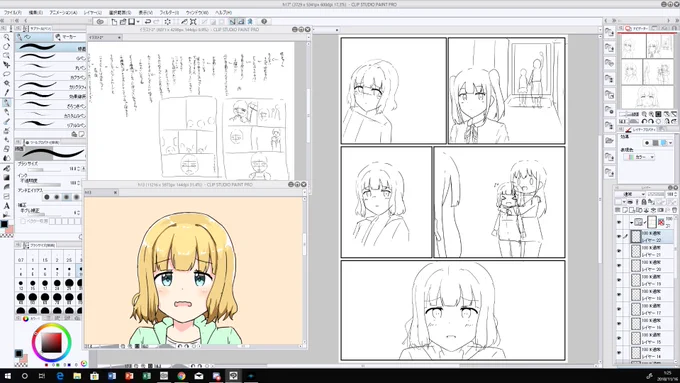Viewport: 680px width, 383px height.
Task: Open the アニメーション (Animation) menu
Action: (x=63, y=13)
